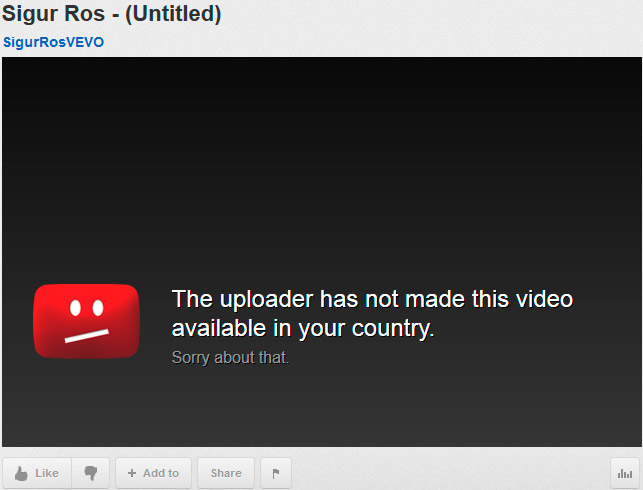This screenshot has width=643, height=490.
Task: Click the thumbs-up Like icon
Action: coord(21,474)
